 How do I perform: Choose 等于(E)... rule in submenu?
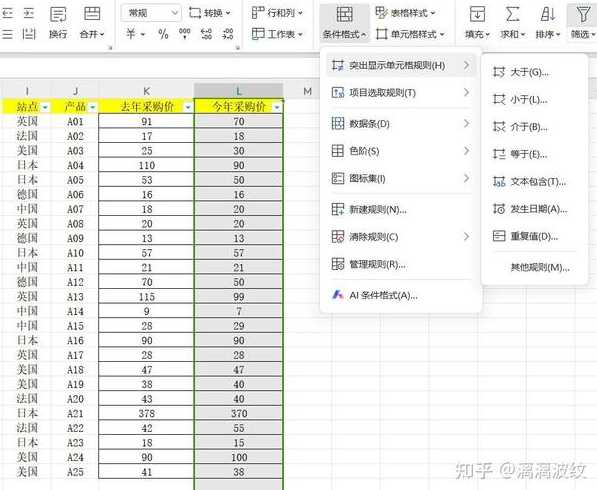coord(534,154)
